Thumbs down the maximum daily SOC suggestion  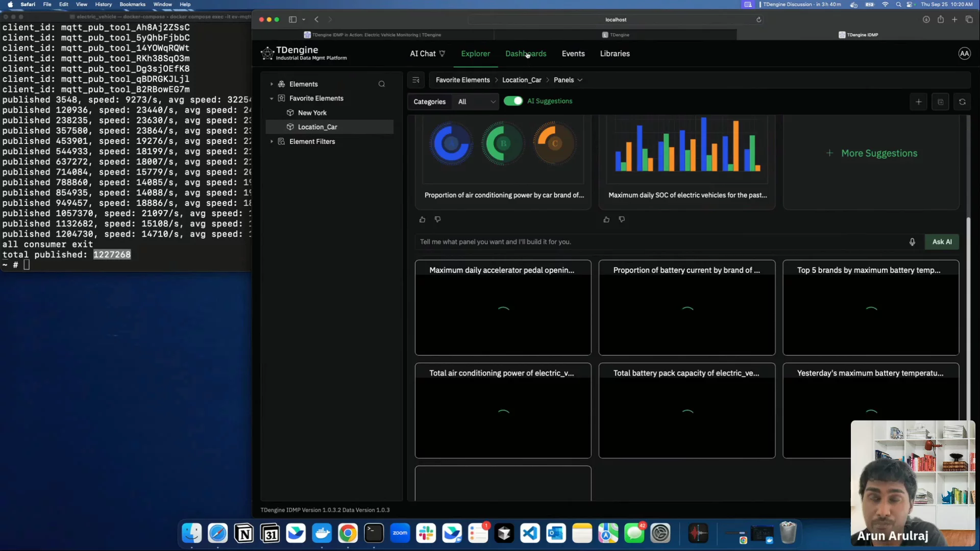(x=622, y=219)
